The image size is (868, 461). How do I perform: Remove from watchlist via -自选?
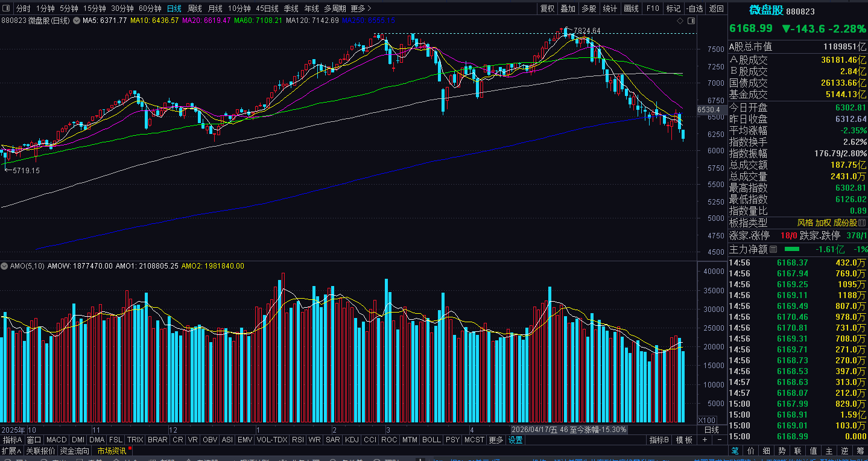pos(694,8)
